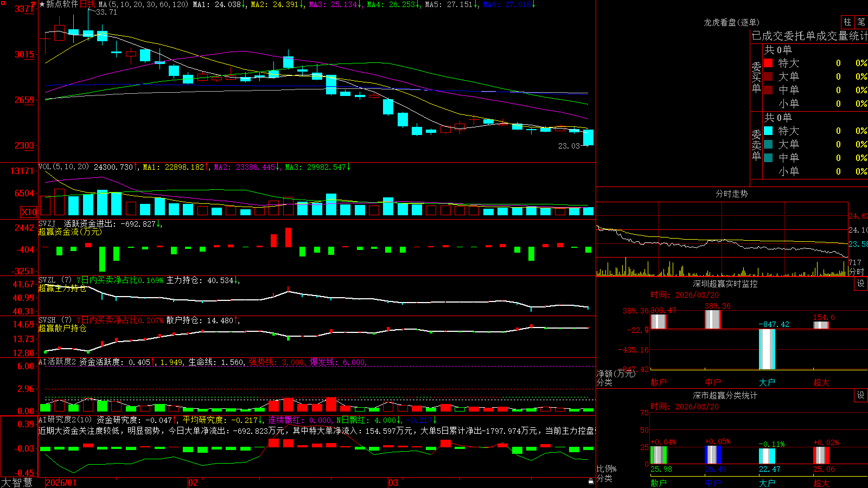Screen dimensions: 868x488
Task: Select 分时走势 panel title
Action: (731, 194)
